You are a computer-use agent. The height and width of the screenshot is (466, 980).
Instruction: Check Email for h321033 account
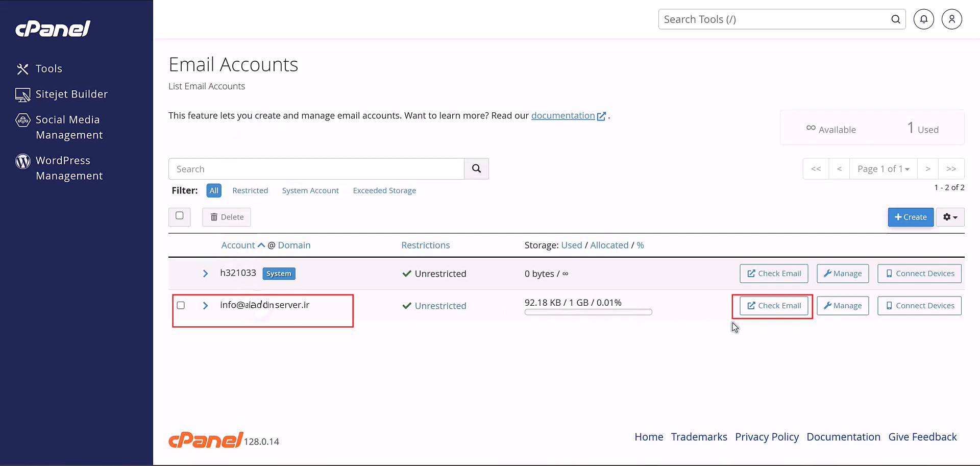tap(774, 274)
